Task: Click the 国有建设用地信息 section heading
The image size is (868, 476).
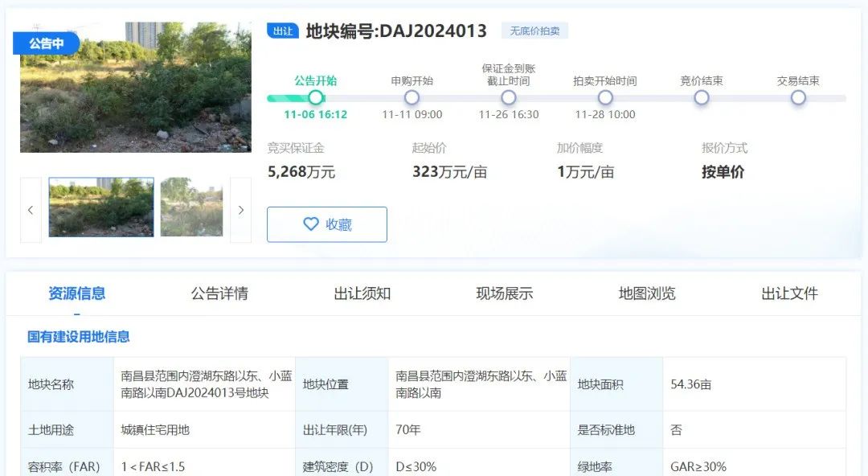Action: pos(79,336)
